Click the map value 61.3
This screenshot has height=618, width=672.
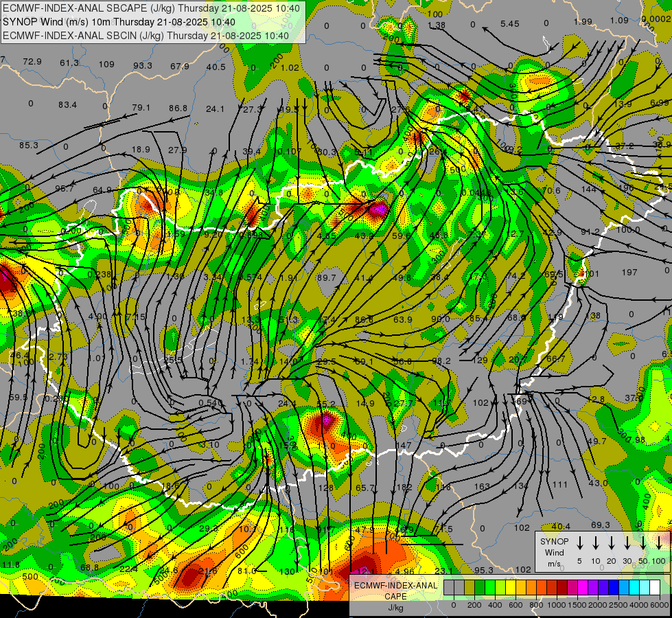[69, 63]
